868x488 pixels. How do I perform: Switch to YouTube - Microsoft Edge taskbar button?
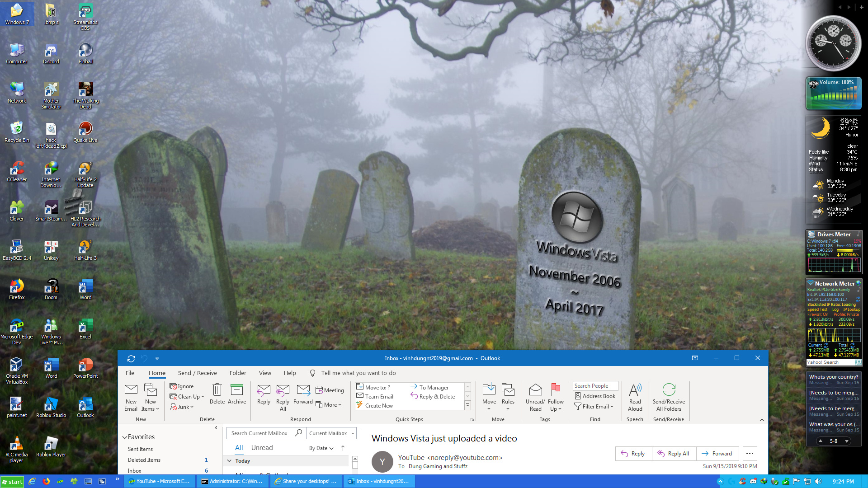(159, 482)
